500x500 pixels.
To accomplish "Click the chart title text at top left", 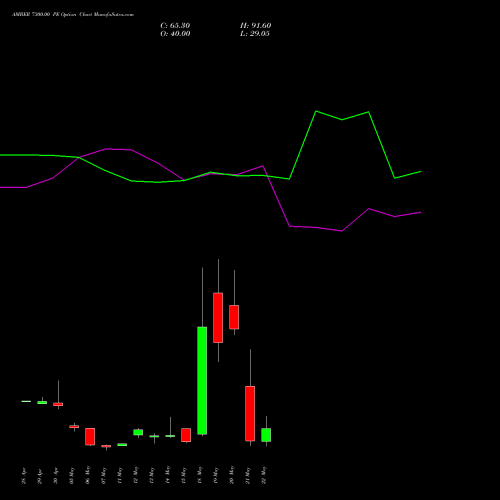I will click(73, 15).
